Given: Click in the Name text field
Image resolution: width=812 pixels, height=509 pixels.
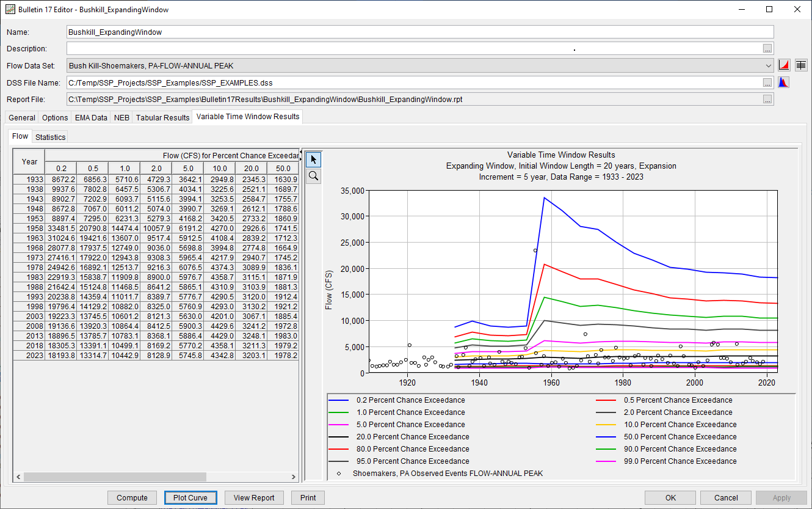Looking at the screenshot, I should [x=420, y=32].
